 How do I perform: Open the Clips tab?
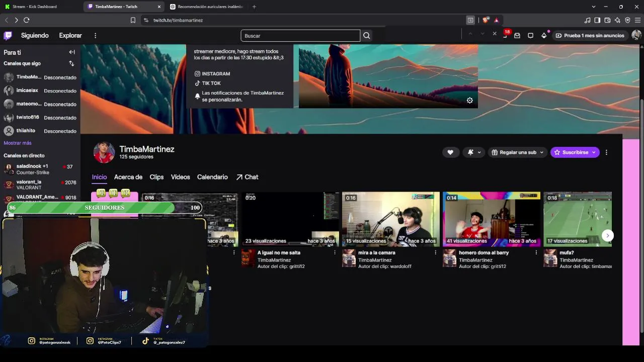coord(156,177)
